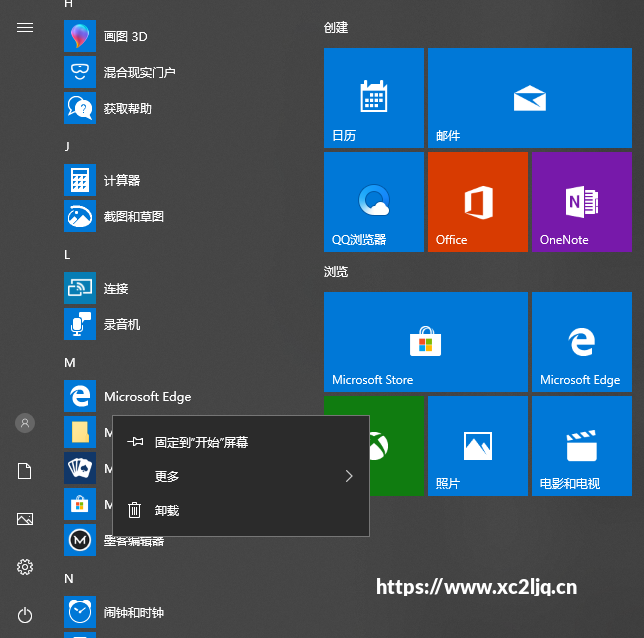This screenshot has width=644, height=638.
Task: Open Settings gear in the left sidebar
Action: pyautogui.click(x=25, y=567)
